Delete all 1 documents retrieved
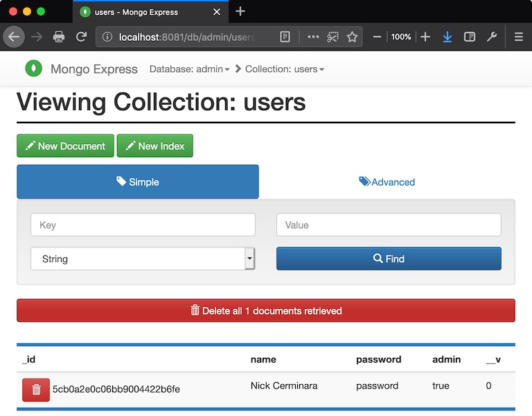 coord(266,311)
